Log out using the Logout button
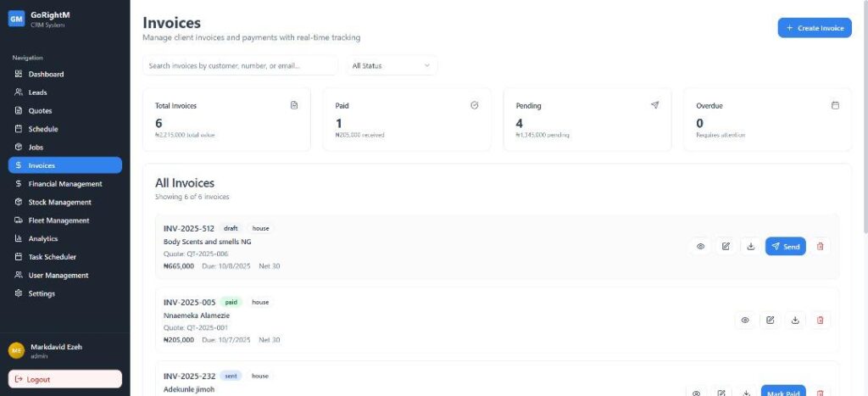Screen dimensions: 868x396 coord(65,379)
